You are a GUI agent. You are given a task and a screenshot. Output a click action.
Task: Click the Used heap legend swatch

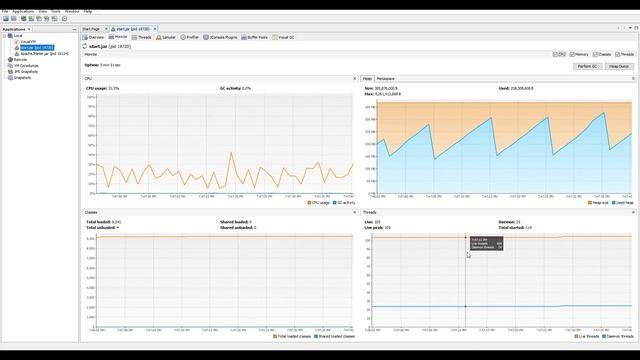613,202
